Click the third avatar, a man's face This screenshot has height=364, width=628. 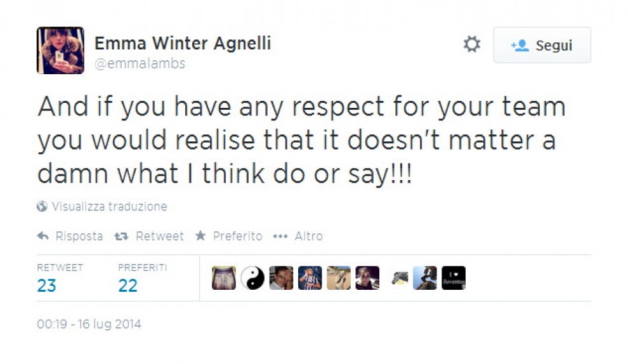click(x=281, y=278)
